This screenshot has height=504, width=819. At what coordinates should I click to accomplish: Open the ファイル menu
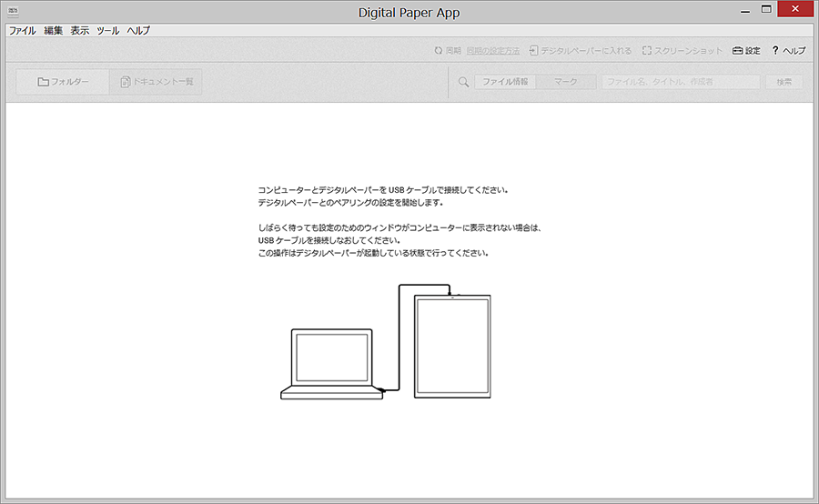22,30
